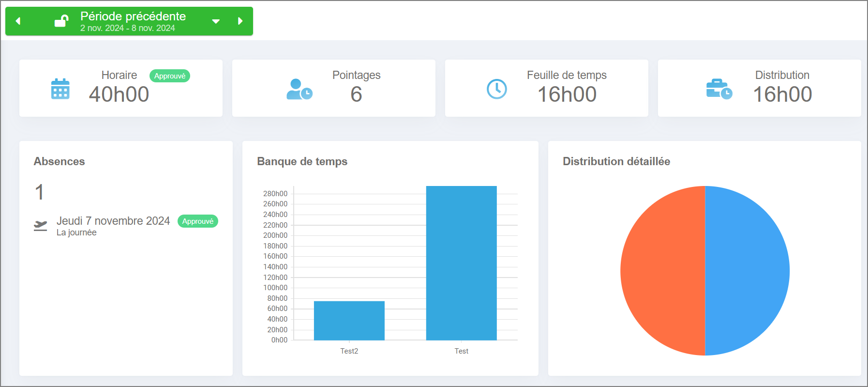Click the Feuille de temps card label
Screen dimensions: 868x387
point(567,75)
